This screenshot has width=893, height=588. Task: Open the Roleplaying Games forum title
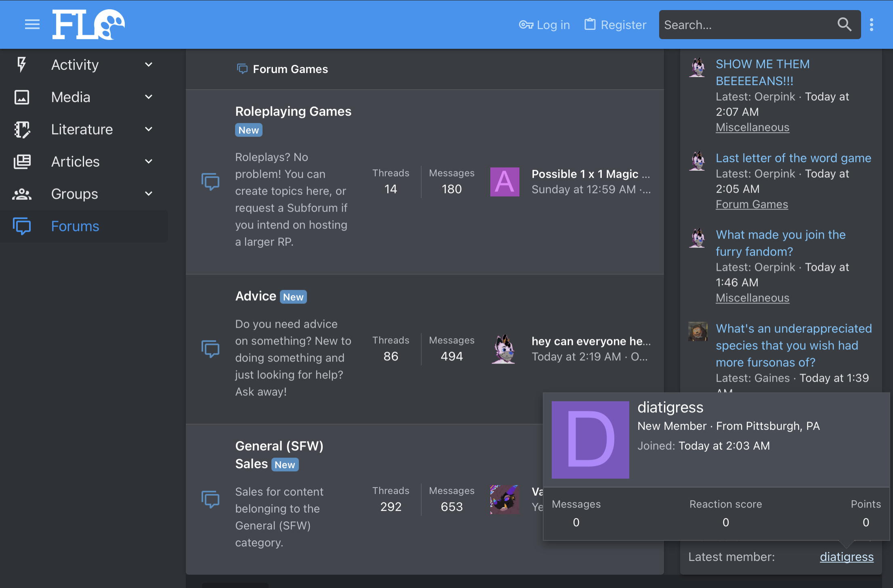tap(293, 111)
